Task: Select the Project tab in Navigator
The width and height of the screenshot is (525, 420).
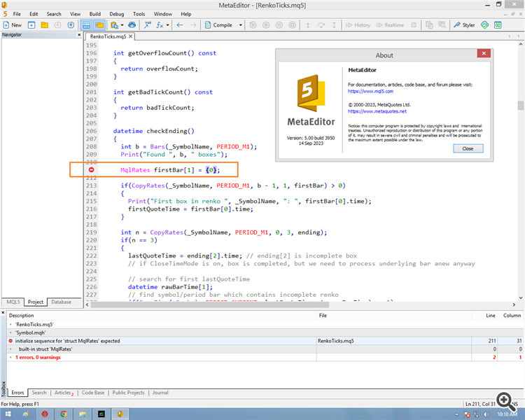Action: point(36,302)
